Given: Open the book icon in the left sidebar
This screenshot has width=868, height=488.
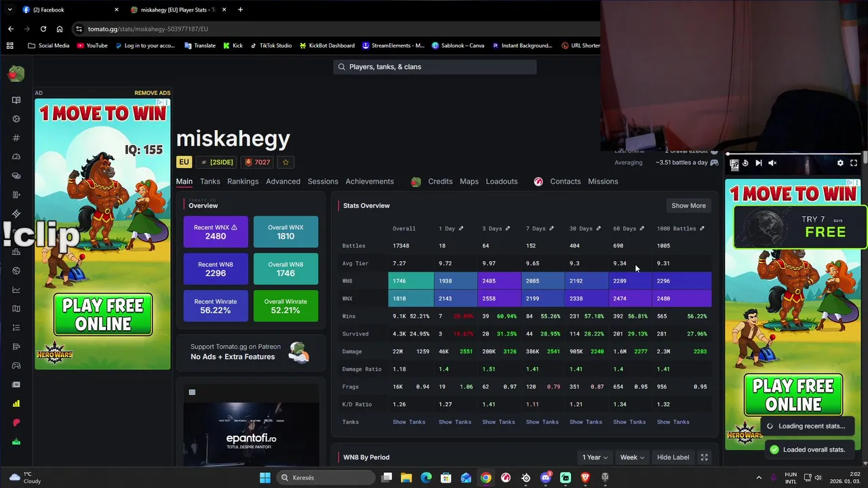Looking at the screenshot, I should (16, 100).
